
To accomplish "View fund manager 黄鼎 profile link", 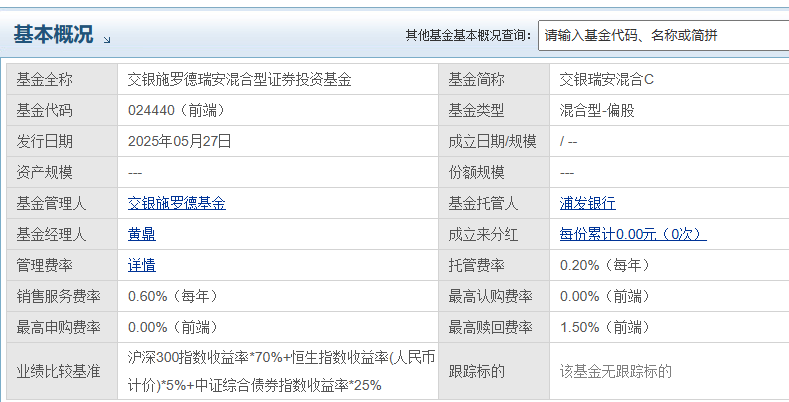I will point(142,234).
